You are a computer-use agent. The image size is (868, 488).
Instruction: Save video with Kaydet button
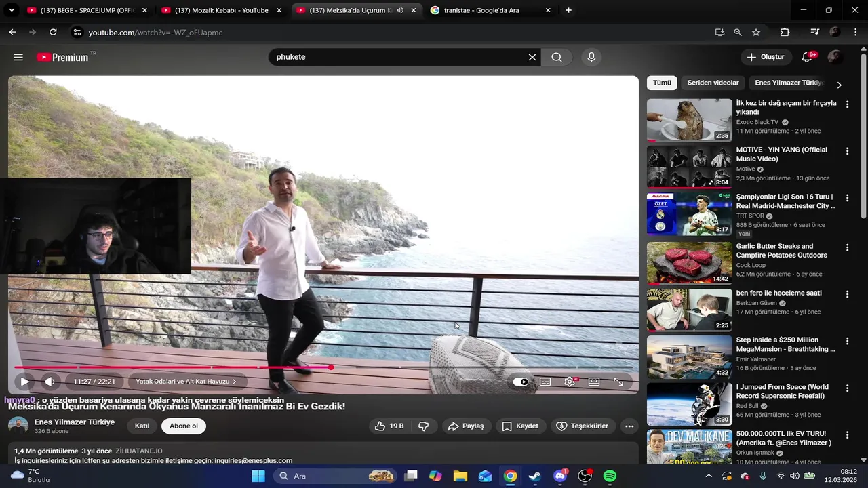pyautogui.click(x=520, y=426)
